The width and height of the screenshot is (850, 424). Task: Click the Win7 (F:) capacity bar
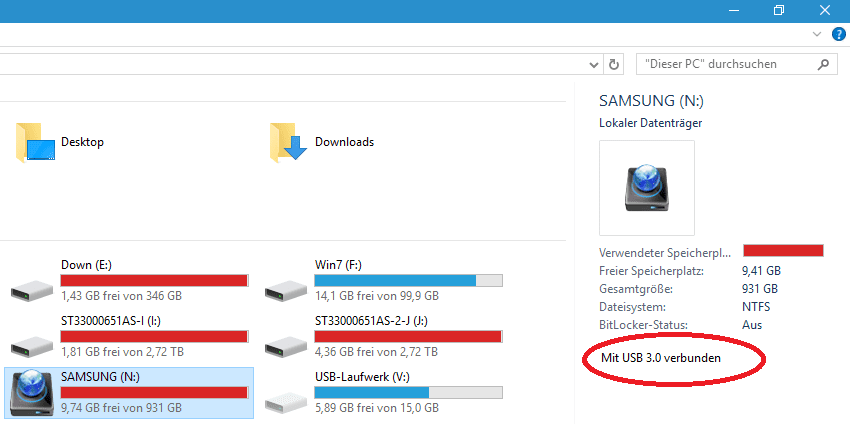[408, 280]
